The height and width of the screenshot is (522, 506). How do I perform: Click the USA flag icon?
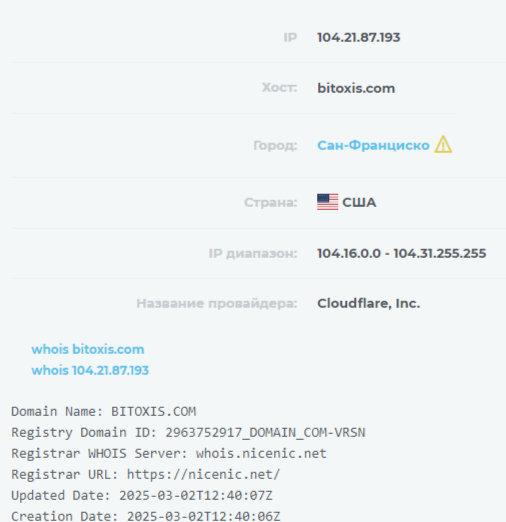(x=327, y=202)
